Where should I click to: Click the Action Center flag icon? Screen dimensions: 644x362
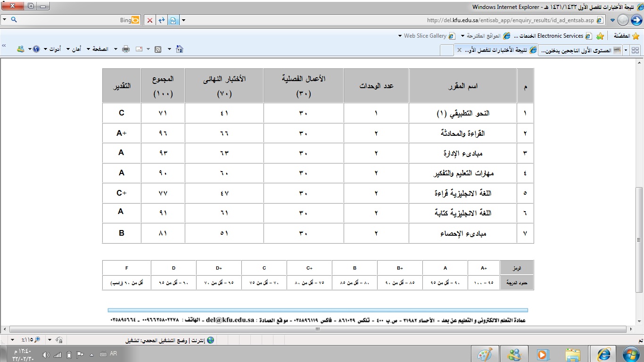pos(80,354)
